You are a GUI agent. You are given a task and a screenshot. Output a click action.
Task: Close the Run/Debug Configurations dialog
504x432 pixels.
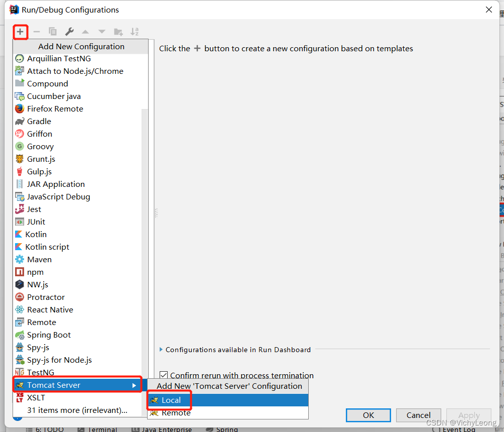(488, 10)
